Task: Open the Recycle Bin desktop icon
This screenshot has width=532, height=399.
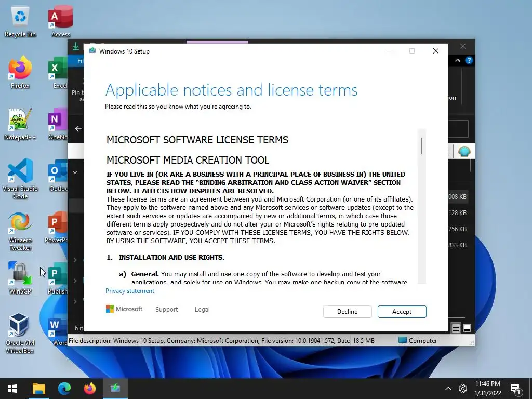Action: tap(20, 22)
